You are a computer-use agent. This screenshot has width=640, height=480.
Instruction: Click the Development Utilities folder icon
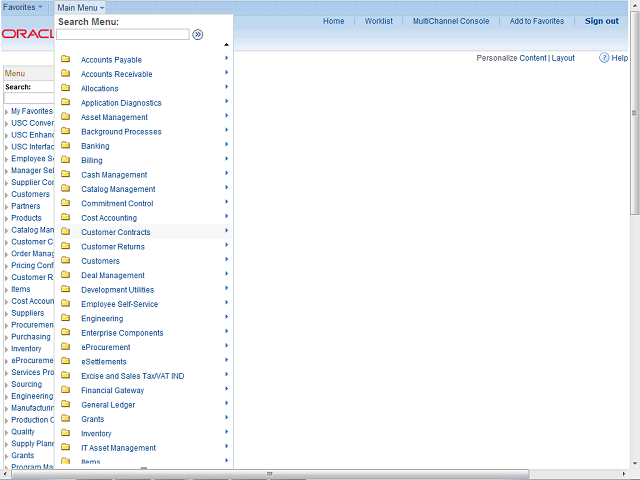pos(65,289)
